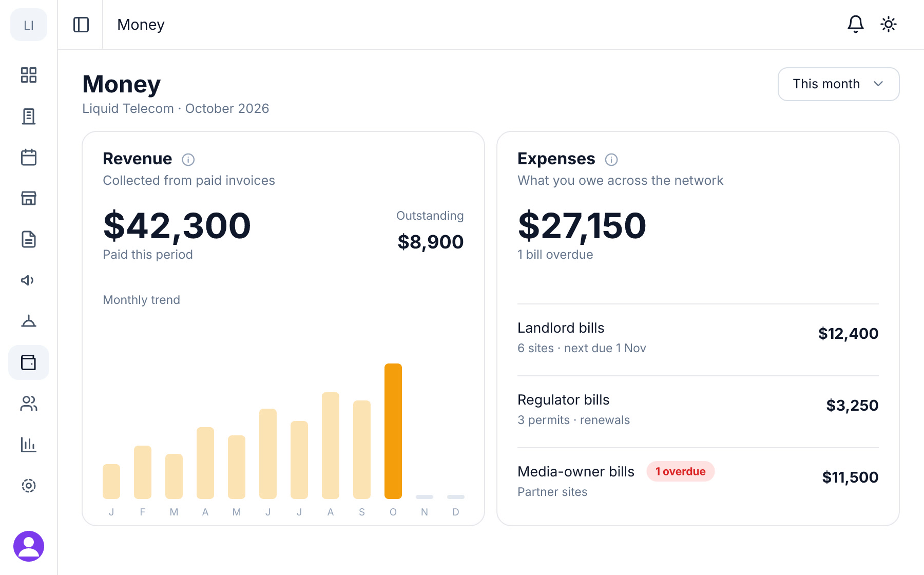This screenshot has width=924, height=575.
Task: Click Liquid Telecom · October 2026 subtitle
Action: click(x=176, y=109)
